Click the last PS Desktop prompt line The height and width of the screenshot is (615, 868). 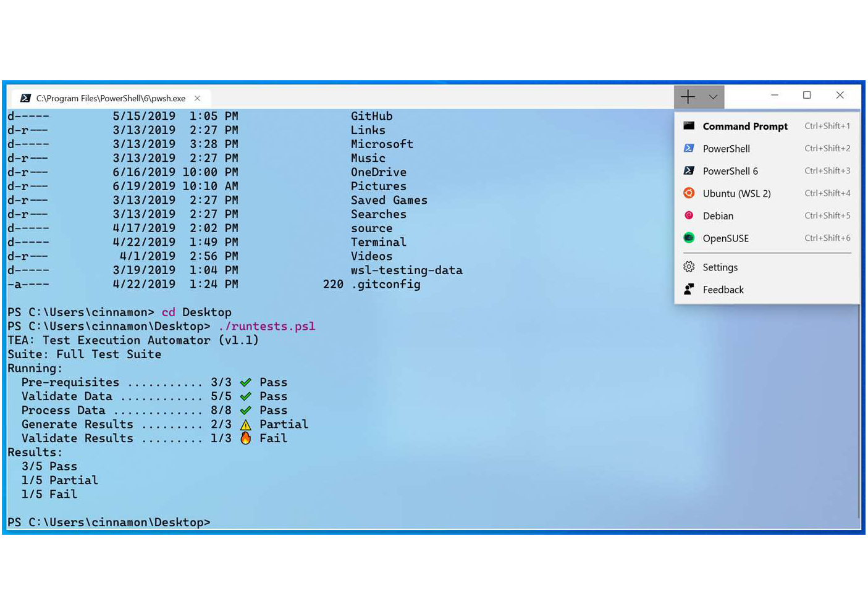[x=109, y=522]
